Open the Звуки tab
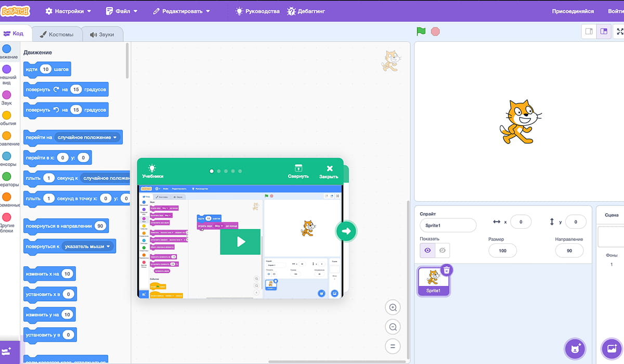The image size is (624, 364). (x=102, y=35)
